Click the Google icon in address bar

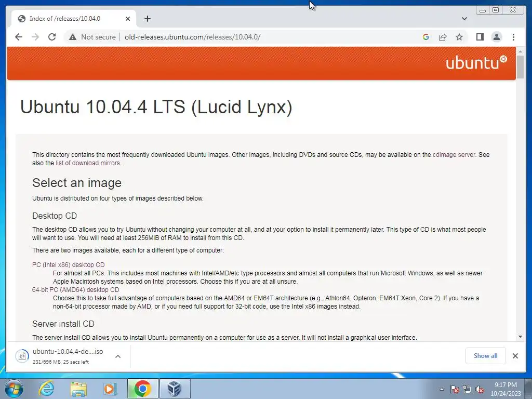(426, 37)
